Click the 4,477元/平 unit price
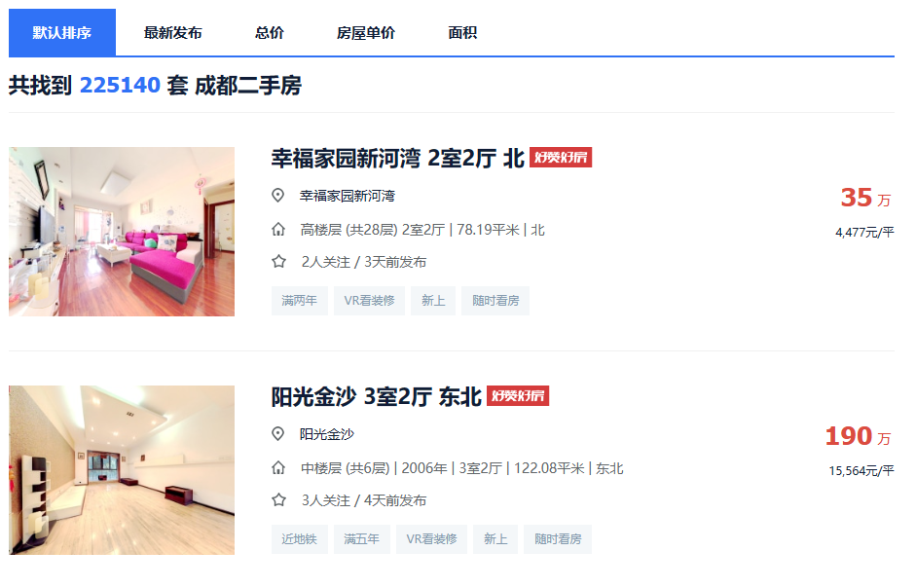 (864, 232)
